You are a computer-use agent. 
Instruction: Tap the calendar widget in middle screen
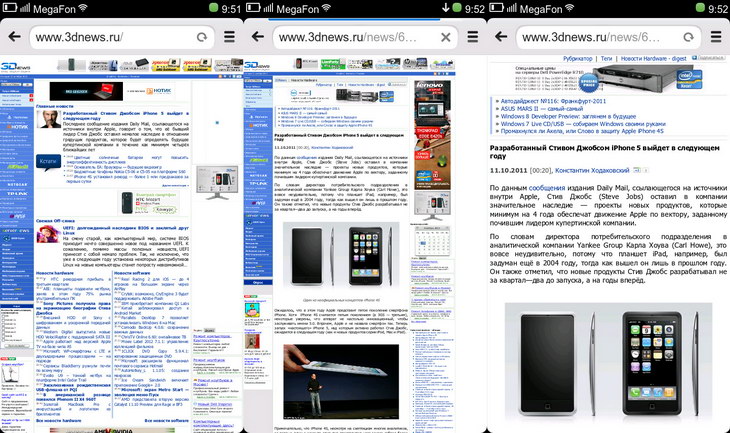point(433,240)
